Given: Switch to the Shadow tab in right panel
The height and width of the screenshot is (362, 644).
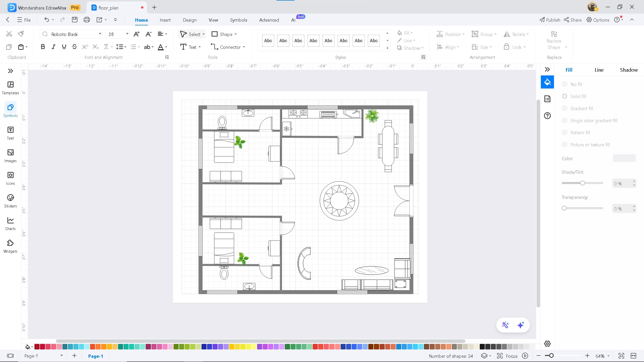Looking at the screenshot, I should (x=629, y=70).
